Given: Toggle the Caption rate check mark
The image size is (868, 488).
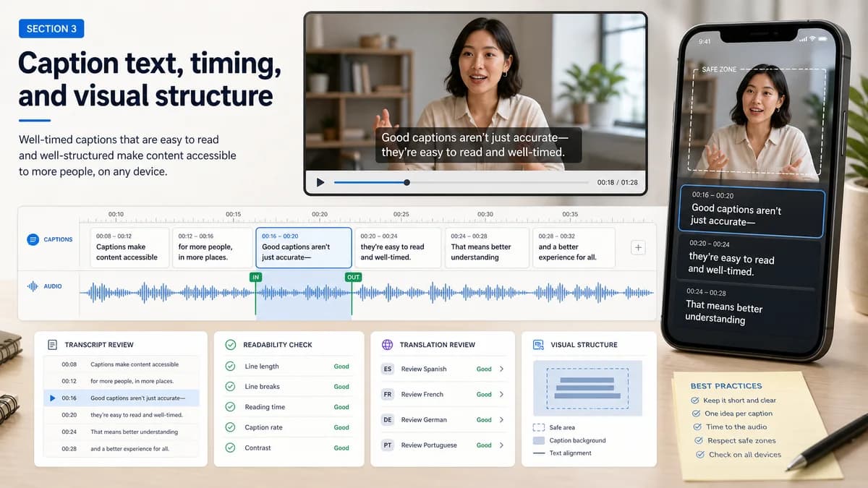Looking at the screenshot, I should click(x=231, y=427).
